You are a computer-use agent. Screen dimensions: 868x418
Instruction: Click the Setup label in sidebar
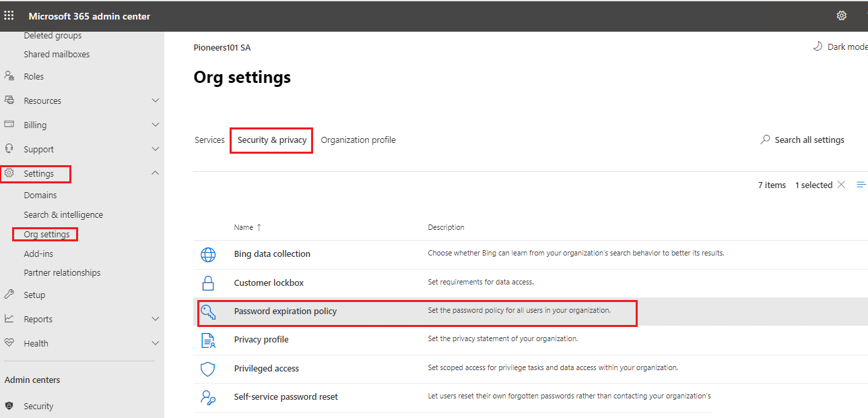click(x=34, y=295)
